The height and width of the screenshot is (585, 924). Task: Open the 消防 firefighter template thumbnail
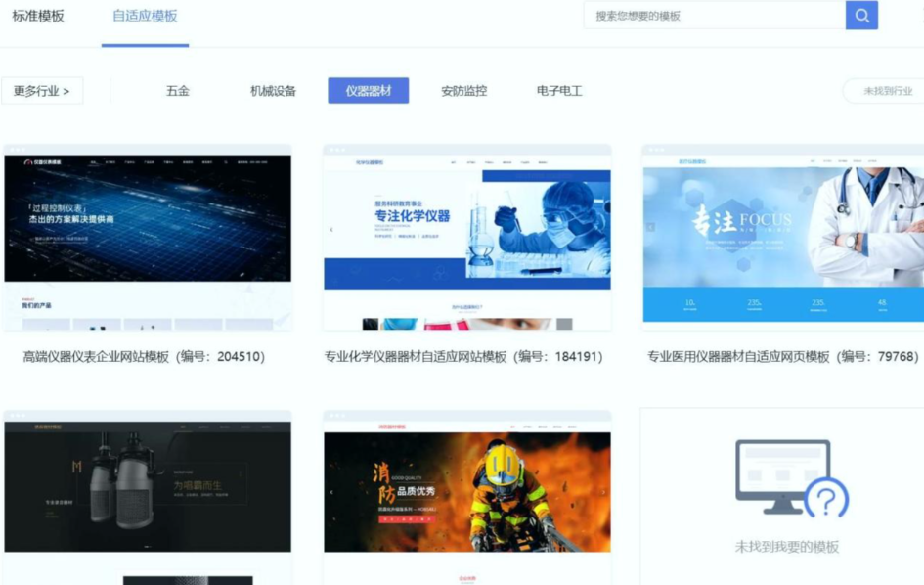tap(467, 489)
